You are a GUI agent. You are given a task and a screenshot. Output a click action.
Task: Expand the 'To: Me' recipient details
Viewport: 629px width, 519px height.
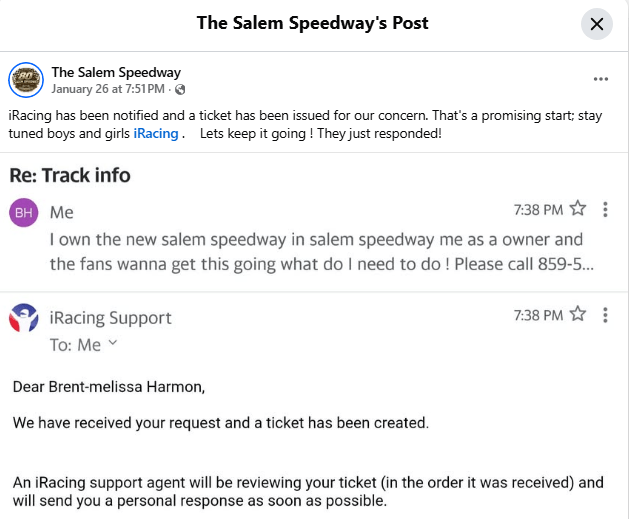112,344
